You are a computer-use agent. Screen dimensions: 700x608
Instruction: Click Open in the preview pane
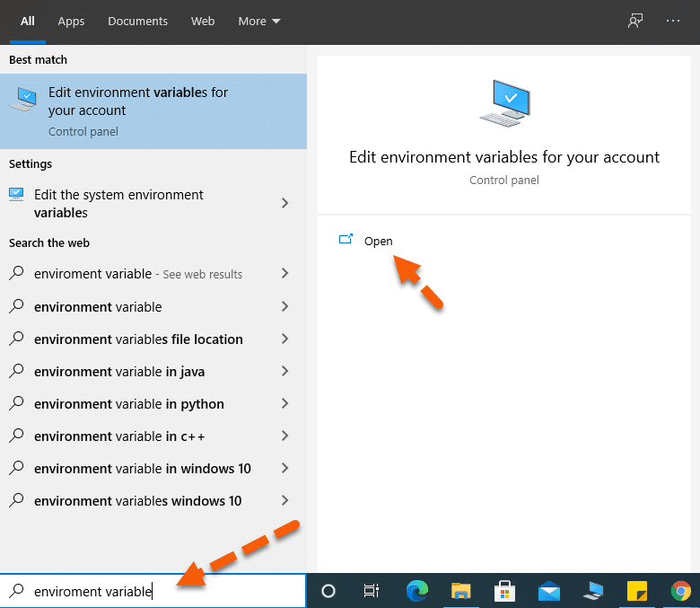point(378,241)
